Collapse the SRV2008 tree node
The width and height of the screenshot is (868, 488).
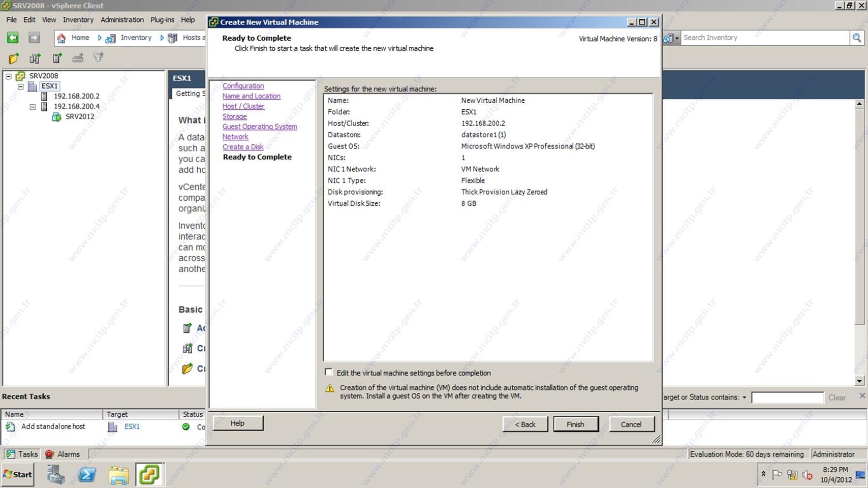pos(9,76)
